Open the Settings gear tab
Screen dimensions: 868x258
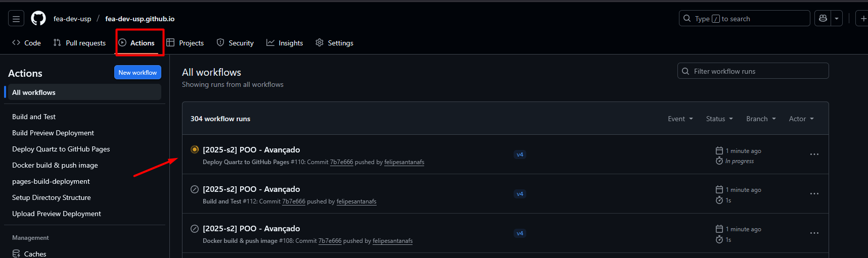335,43
